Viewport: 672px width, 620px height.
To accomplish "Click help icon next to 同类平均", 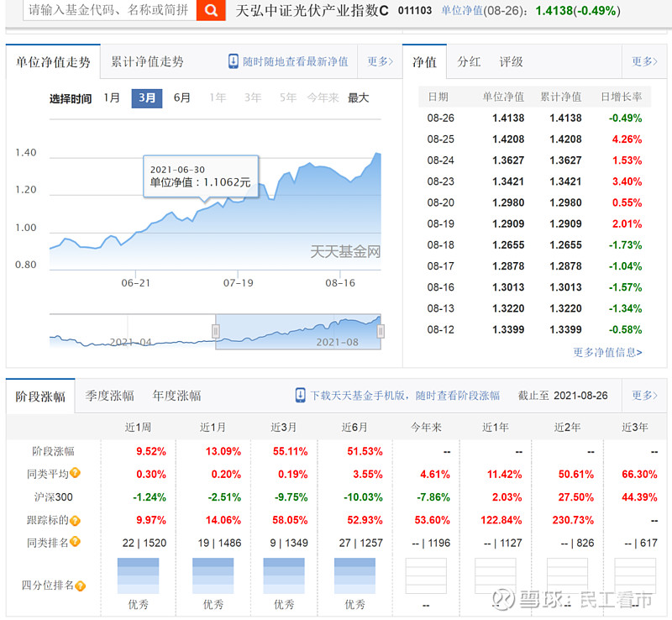I will click(x=75, y=473).
